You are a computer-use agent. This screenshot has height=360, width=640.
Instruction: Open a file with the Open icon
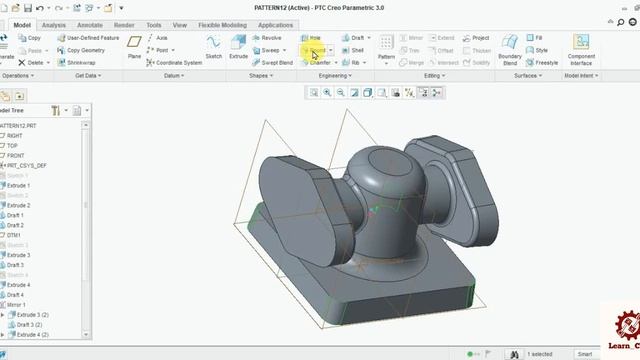pyautogui.click(x=16, y=8)
